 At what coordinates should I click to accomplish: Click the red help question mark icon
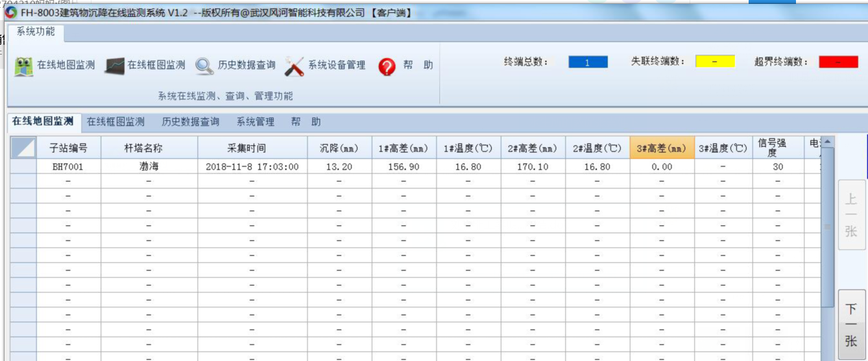coord(387,66)
